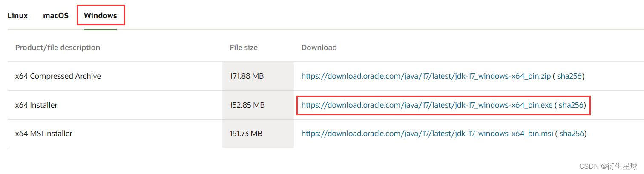This screenshot has height=174, width=644.
Task: Open sha256 link for the exe installer
Action: coord(571,105)
